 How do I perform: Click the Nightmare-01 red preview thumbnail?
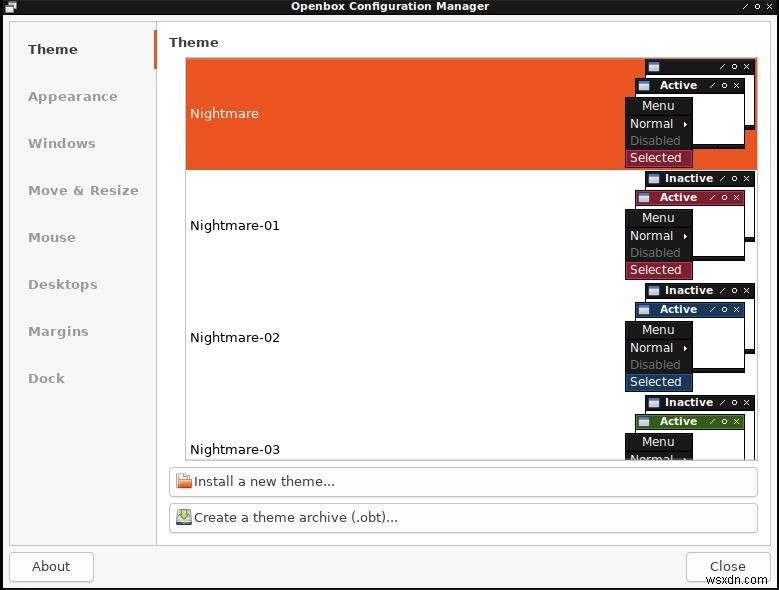click(690, 225)
